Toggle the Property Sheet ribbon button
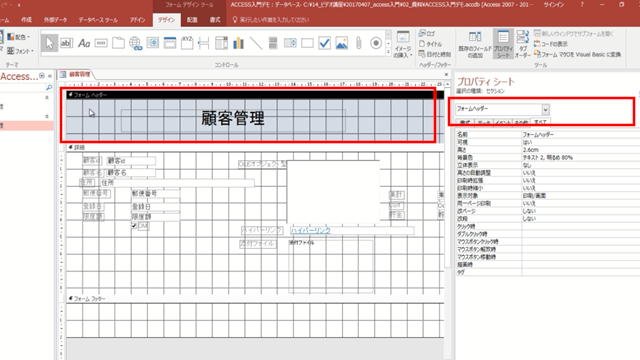 coord(503,44)
